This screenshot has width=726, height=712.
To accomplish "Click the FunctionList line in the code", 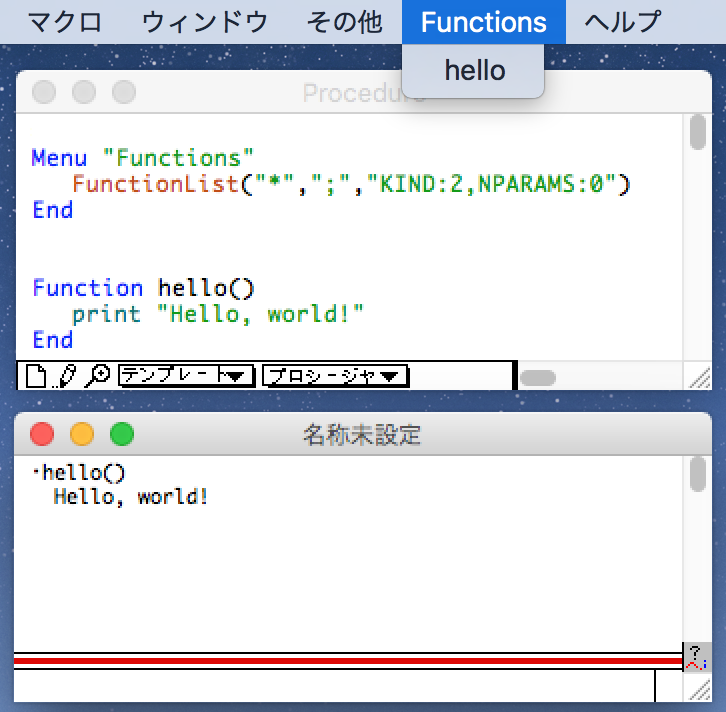I will point(351,184).
